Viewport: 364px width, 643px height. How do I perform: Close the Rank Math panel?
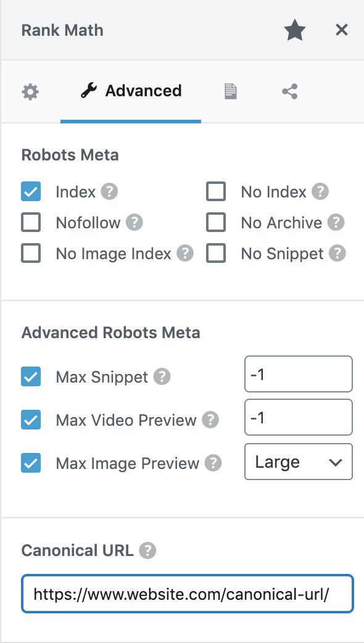coord(342,29)
